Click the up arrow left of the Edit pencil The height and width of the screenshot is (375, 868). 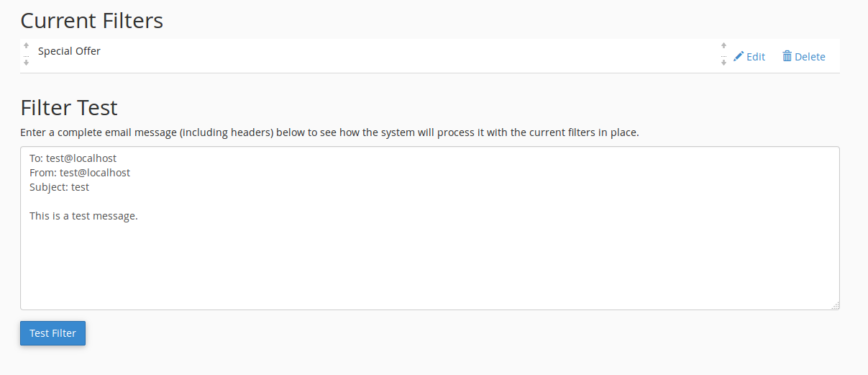click(723, 45)
